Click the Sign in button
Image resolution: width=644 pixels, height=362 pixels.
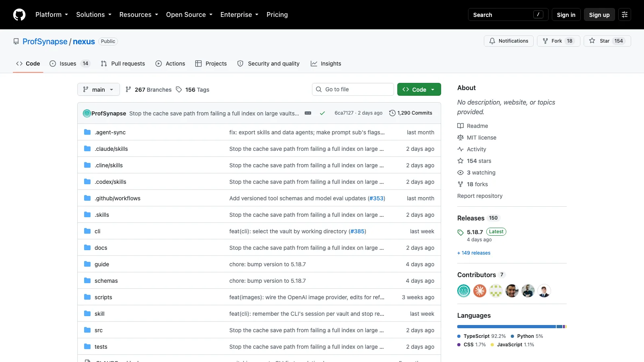[566, 14]
